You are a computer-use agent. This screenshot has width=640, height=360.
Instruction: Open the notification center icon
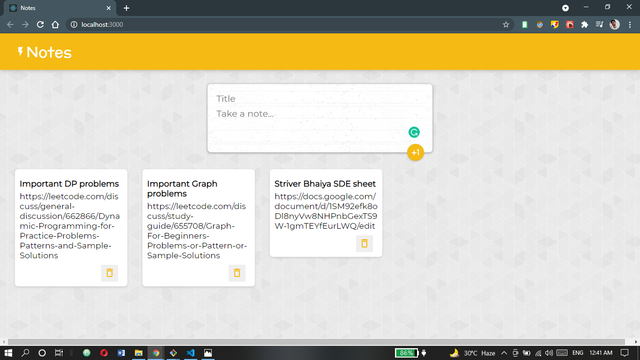(x=624, y=353)
